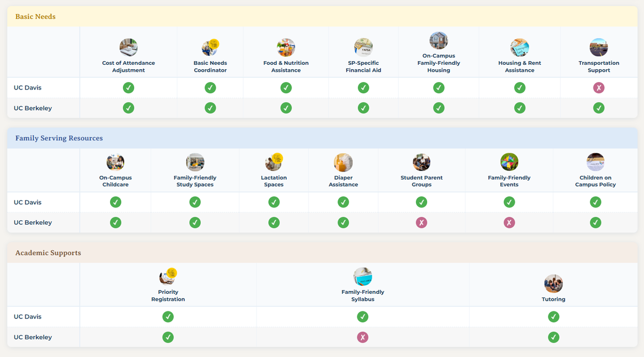Open the Food & Nutrition Assistance icon
Viewport: 644px width, 357px height.
[286, 48]
